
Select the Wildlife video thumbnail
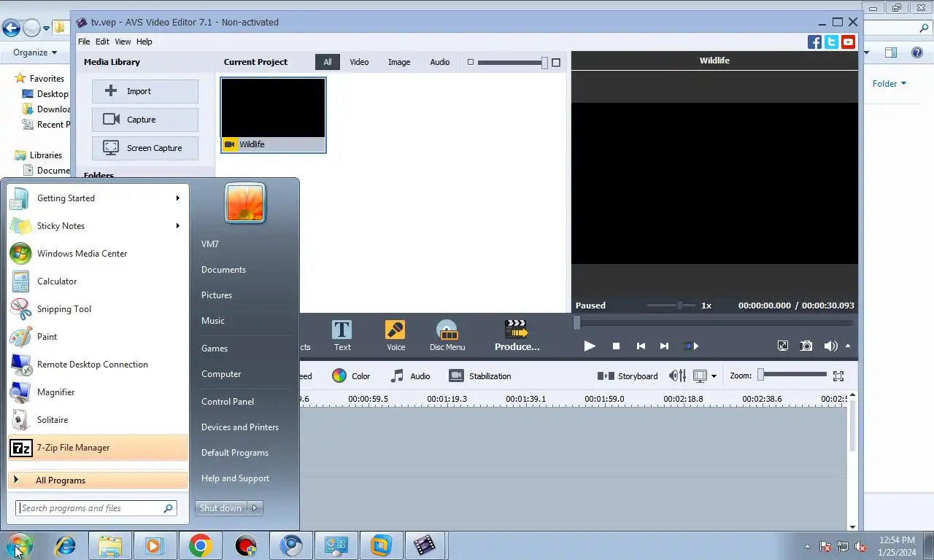pyautogui.click(x=273, y=115)
